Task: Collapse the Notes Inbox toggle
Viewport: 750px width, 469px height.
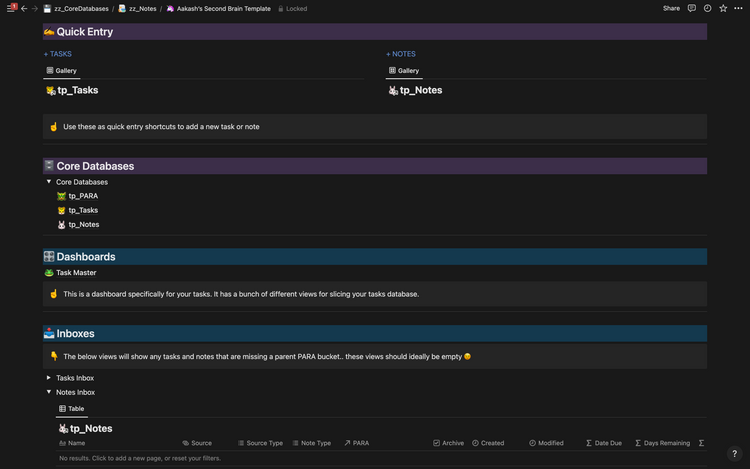Action: pos(49,392)
